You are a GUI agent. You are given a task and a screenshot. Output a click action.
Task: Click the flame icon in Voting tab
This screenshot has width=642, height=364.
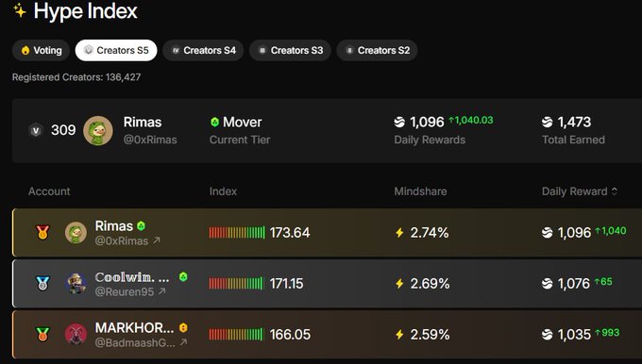(x=25, y=50)
